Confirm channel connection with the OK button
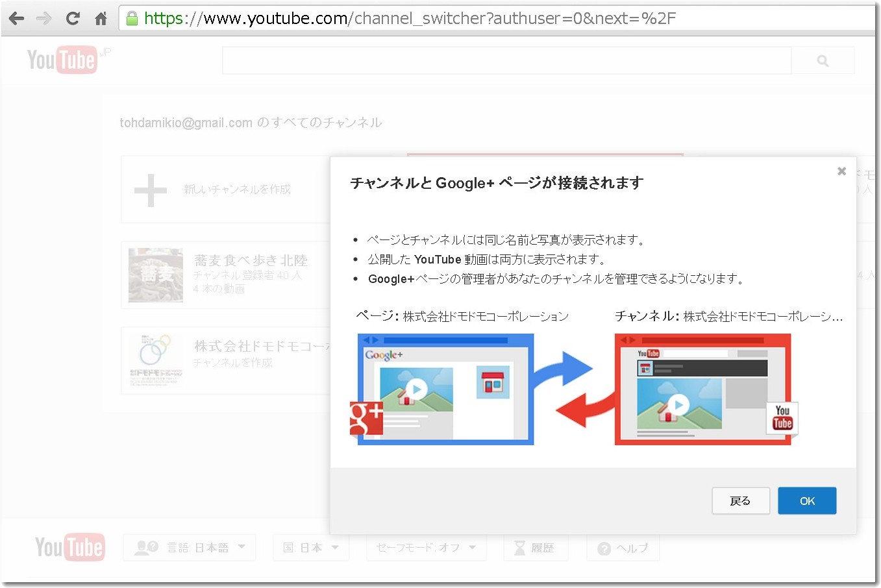This screenshot has height=588, width=881. click(806, 500)
